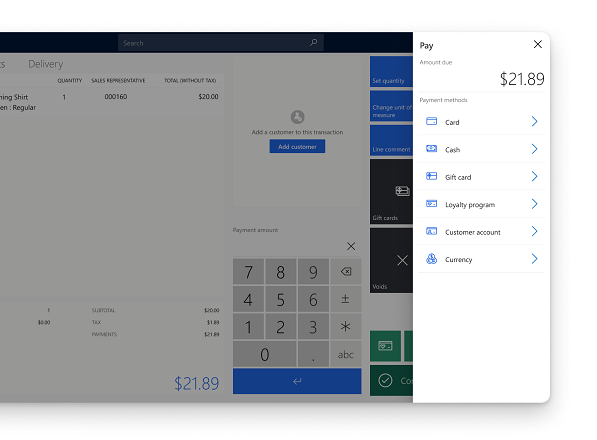
Task: Click the numpad backspace icon
Action: click(346, 272)
